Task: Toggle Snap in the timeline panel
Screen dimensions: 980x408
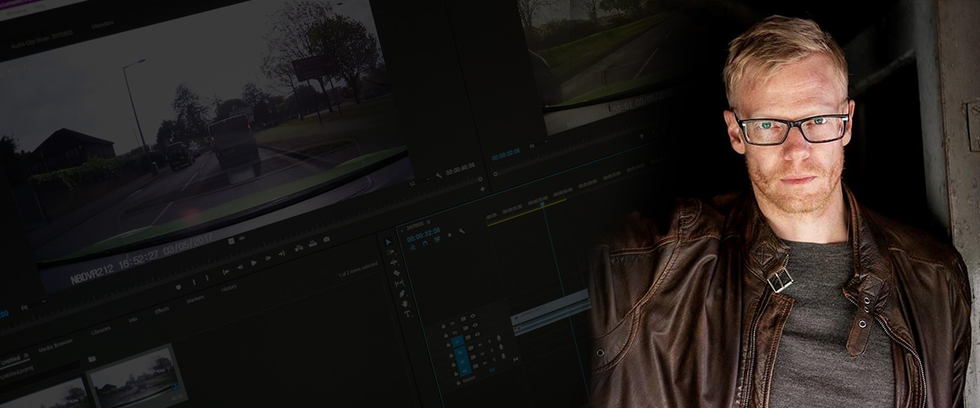Action: coord(425,243)
